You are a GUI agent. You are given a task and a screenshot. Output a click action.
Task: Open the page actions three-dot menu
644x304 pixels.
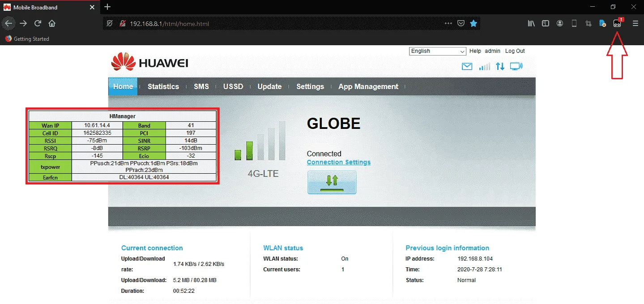coord(448,24)
